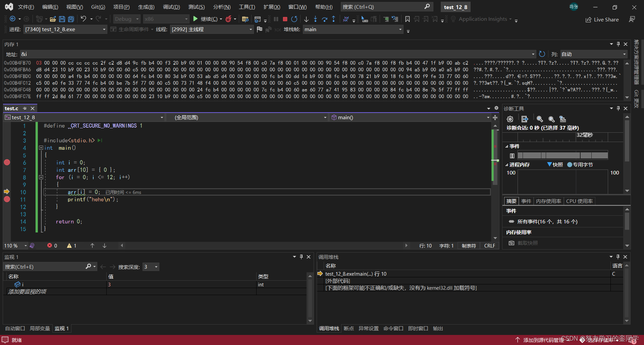Open Diagnostic Tools settings via gear icon
The width and height of the screenshot is (644, 345).
point(510,119)
